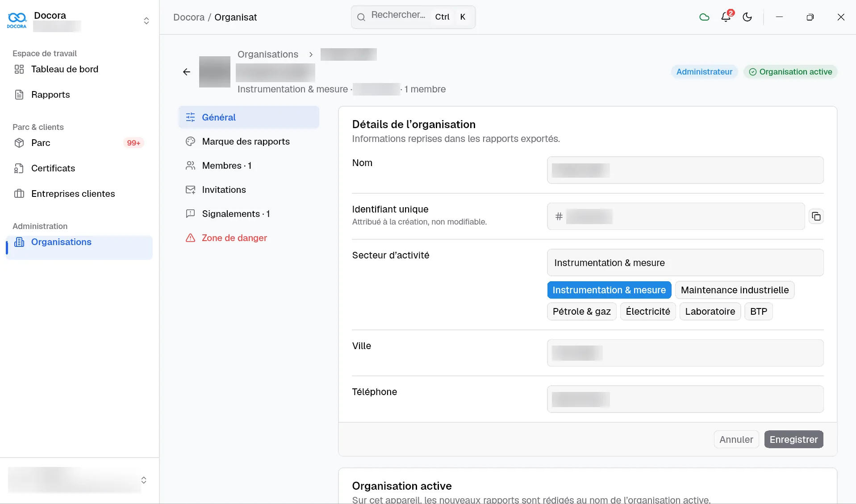Select Instrumentation & mesure sector chip
856x504 pixels.
[609, 290]
